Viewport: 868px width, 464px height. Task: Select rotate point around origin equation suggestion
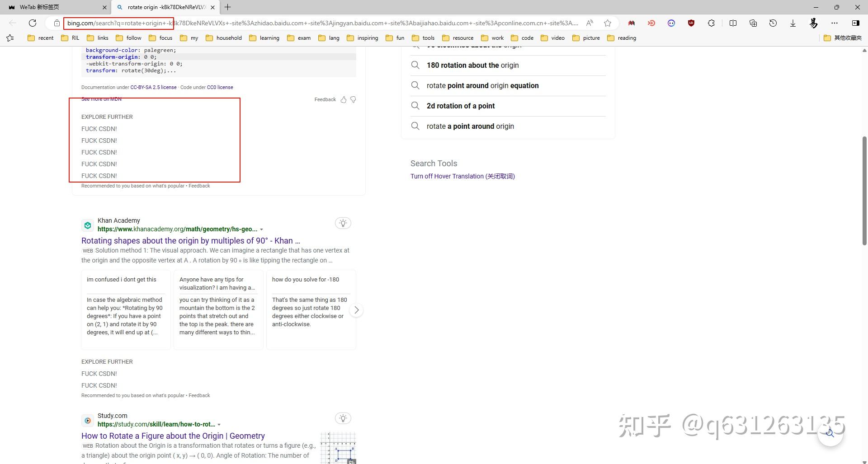pyautogui.click(x=508, y=85)
